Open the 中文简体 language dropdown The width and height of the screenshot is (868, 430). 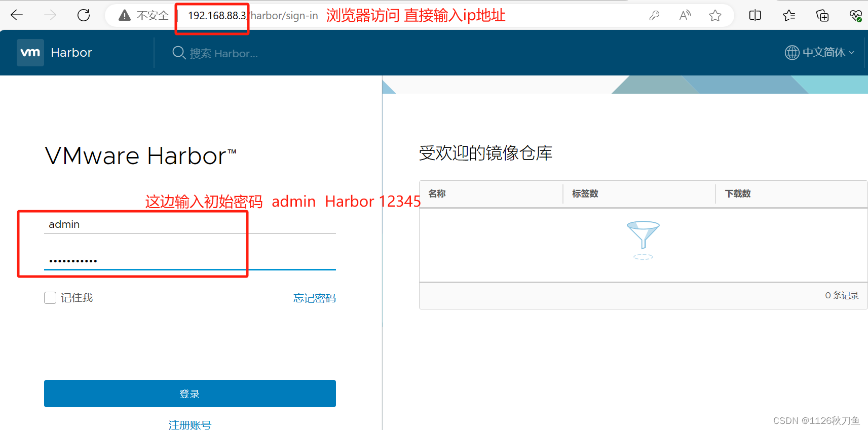pos(828,53)
